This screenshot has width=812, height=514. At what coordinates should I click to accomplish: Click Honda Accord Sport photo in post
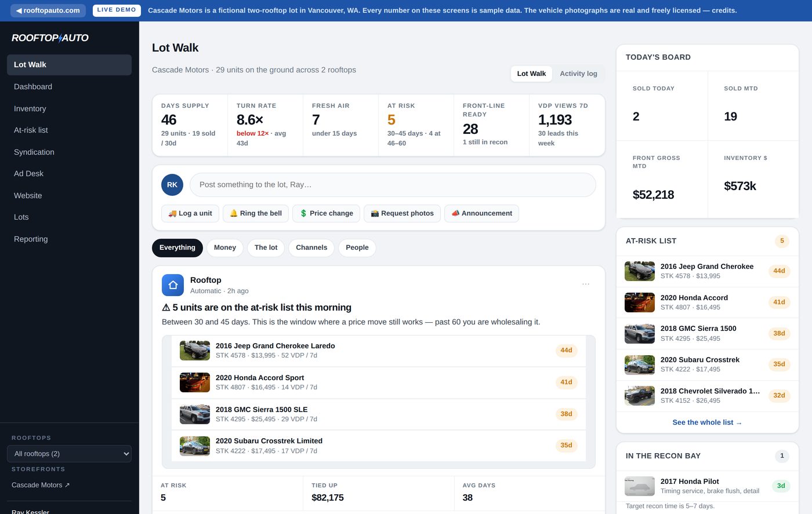[195, 382]
